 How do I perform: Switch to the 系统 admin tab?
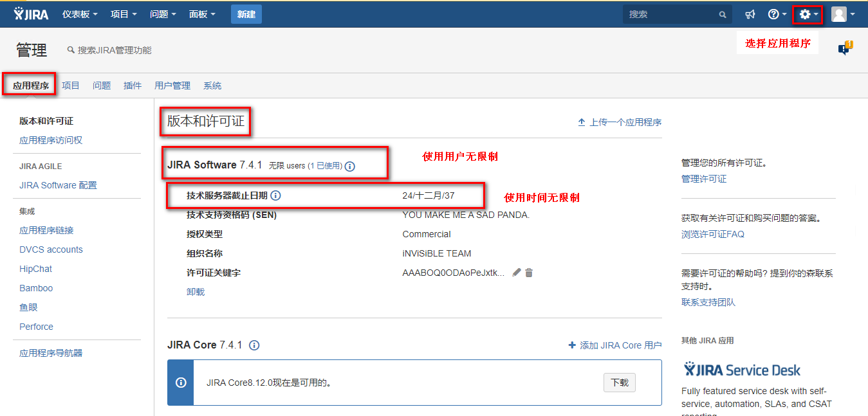212,86
